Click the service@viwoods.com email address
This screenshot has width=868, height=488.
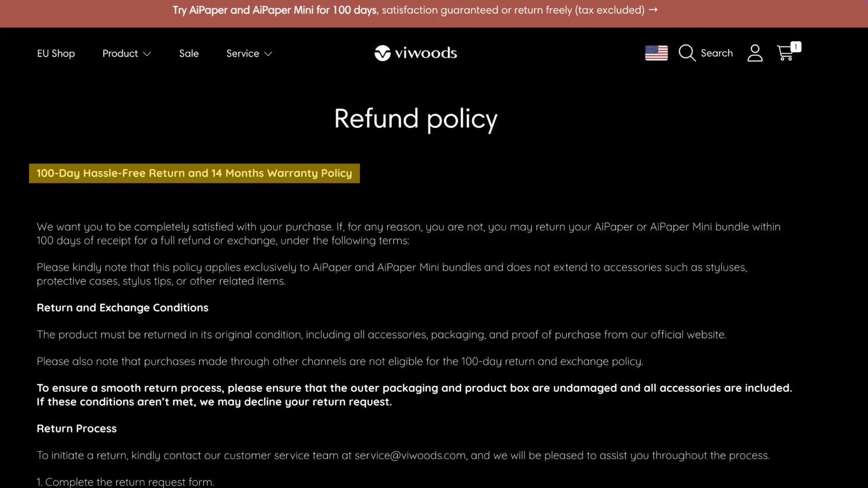click(410, 455)
